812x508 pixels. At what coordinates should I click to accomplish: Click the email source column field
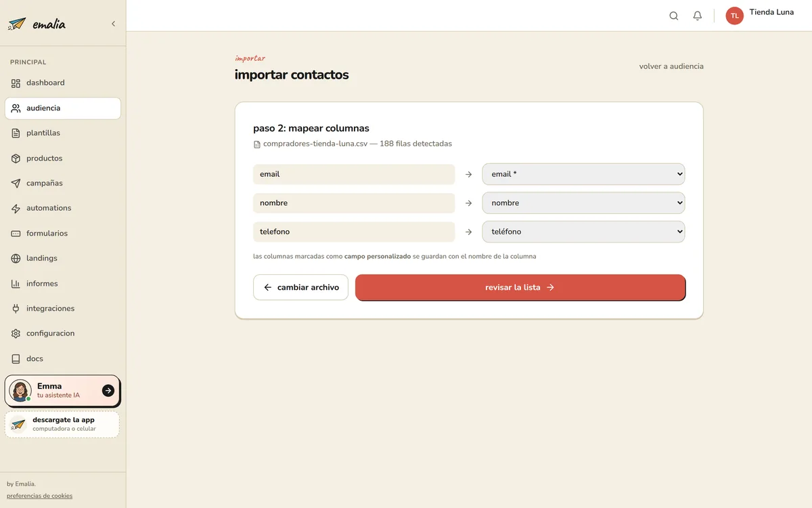[354, 174]
